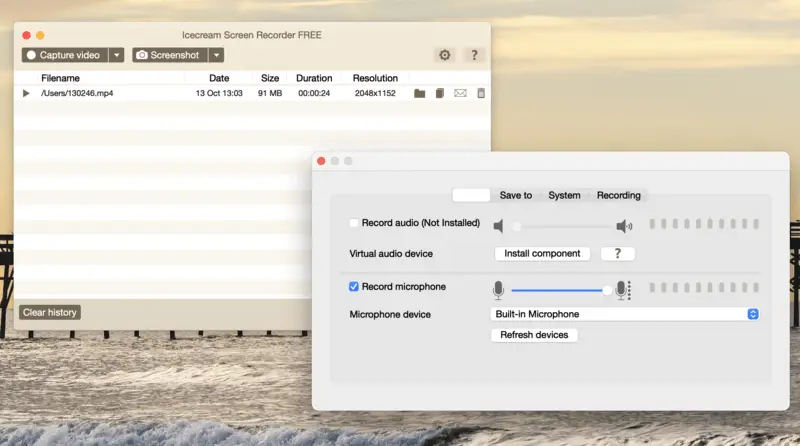Uncheck Record microphone checkbox

click(x=354, y=287)
